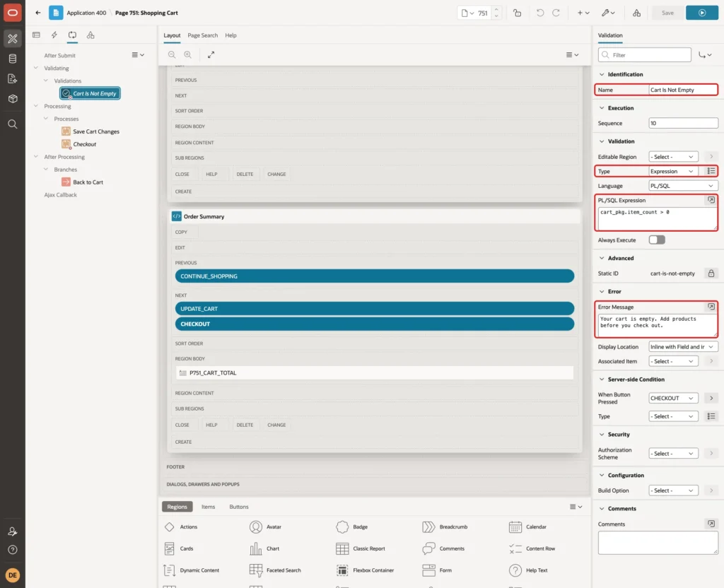Collapse the Identification section
The height and width of the screenshot is (588, 724).
(602, 74)
